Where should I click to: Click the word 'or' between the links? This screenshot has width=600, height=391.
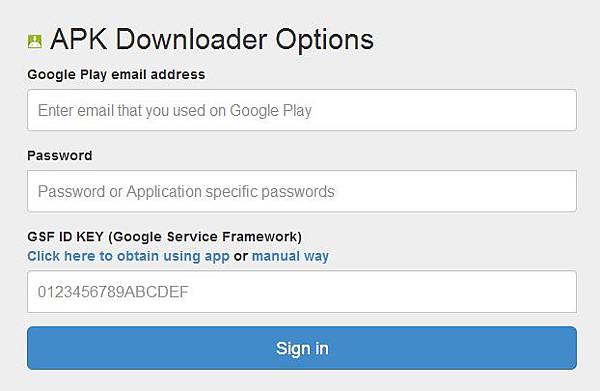241,256
